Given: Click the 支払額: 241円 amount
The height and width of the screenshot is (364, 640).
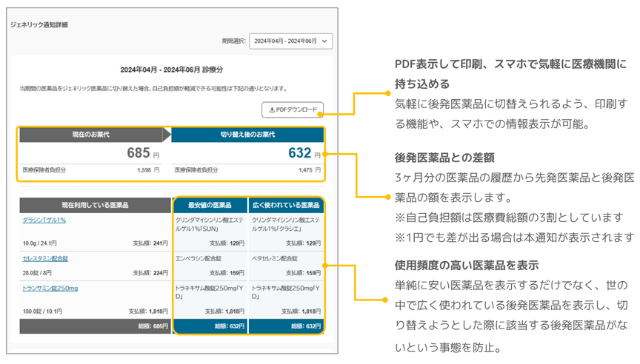Looking at the screenshot, I should [150, 243].
